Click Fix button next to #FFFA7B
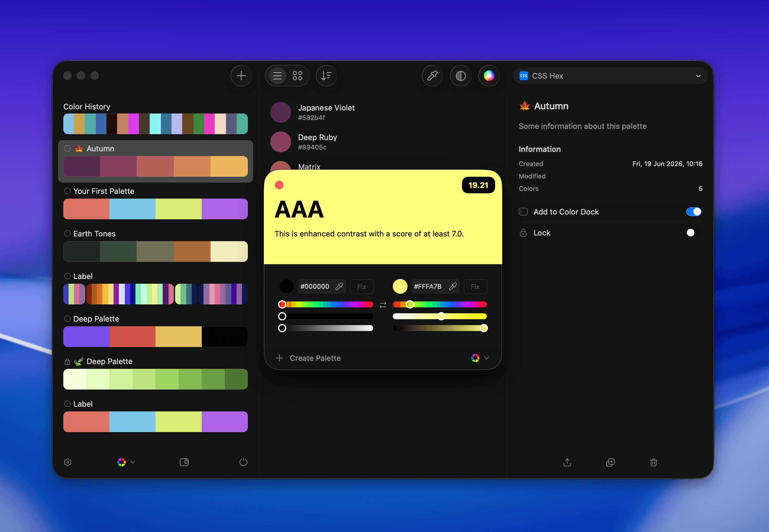 [x=475, y=286]
